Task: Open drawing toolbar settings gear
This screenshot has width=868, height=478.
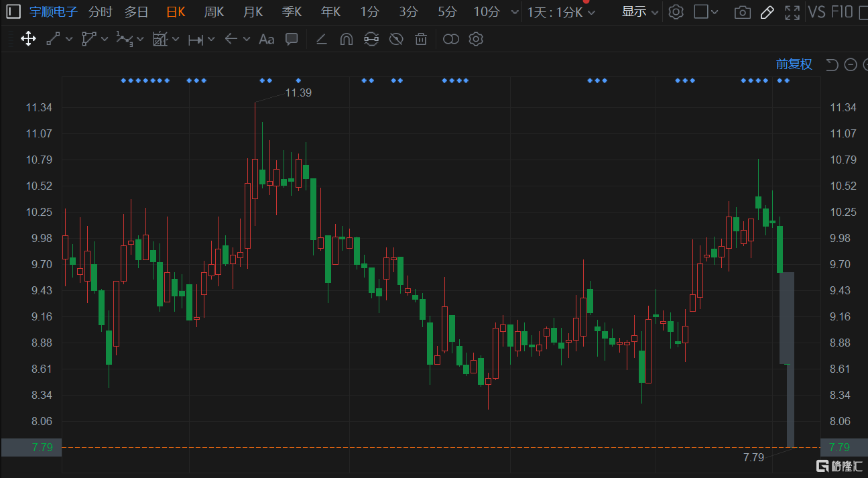Action: 476,39
